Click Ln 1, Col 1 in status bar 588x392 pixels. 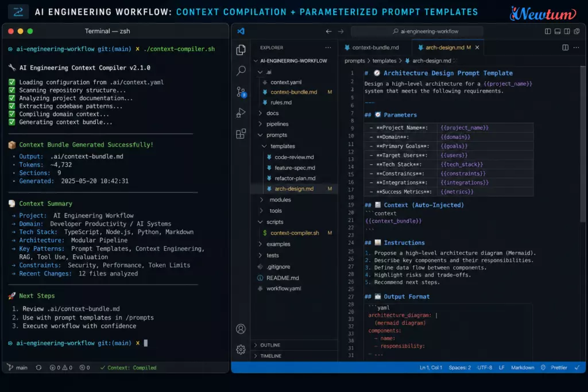point(431,368)
